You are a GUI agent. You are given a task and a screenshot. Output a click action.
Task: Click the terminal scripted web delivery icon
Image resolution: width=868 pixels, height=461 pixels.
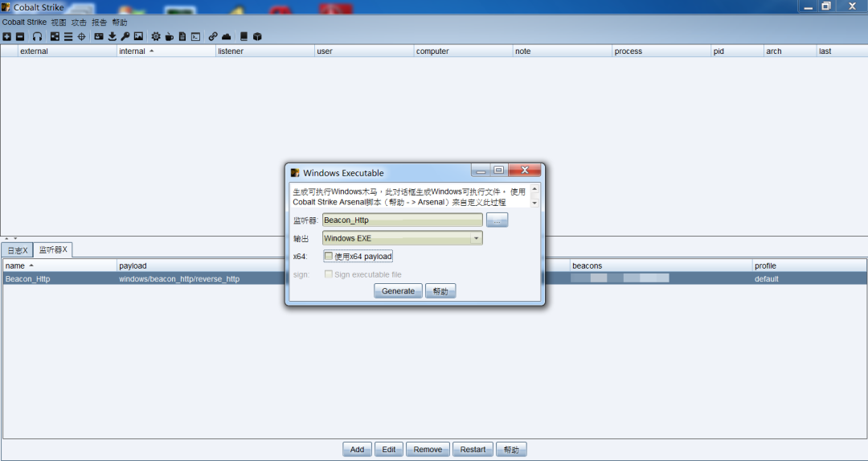tap(195, 36)
